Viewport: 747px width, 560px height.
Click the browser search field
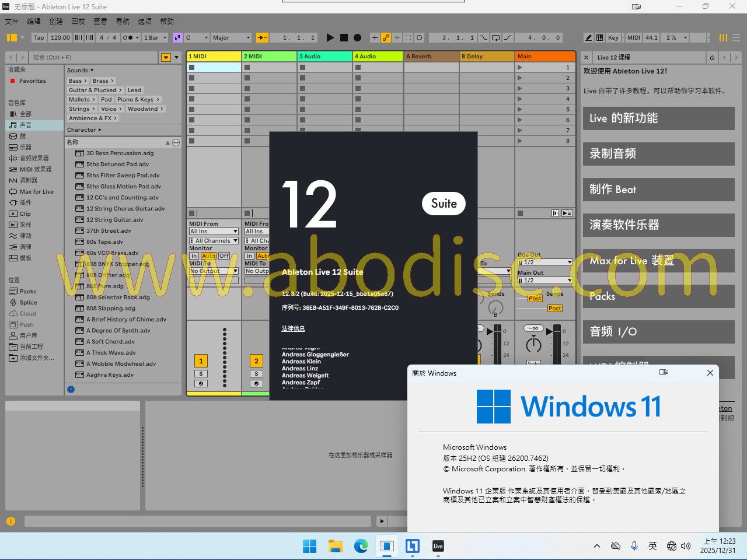(x=93, y=57)
